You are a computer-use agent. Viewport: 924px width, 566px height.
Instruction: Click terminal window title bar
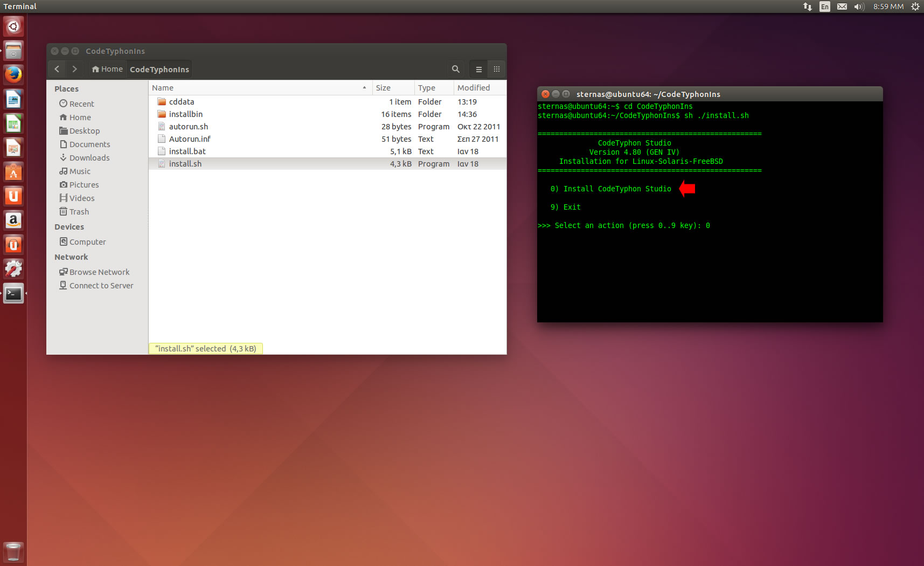710,94
